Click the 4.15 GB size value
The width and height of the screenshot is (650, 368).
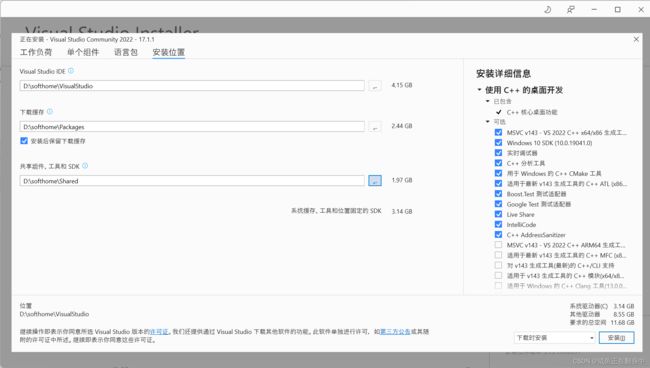402,85
